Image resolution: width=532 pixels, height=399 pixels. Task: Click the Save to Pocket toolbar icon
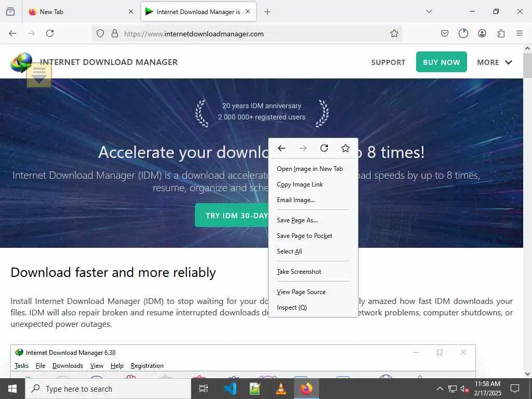click(x=445, y=33)
